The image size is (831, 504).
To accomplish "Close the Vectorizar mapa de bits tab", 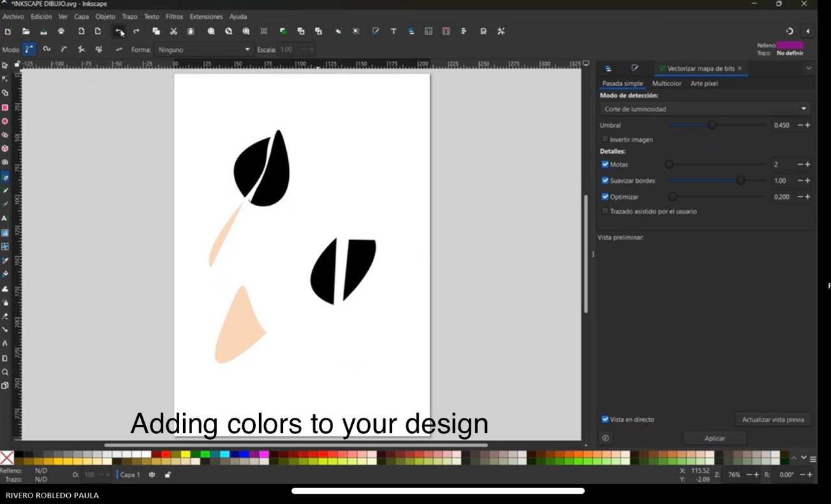I will point(739,68).
